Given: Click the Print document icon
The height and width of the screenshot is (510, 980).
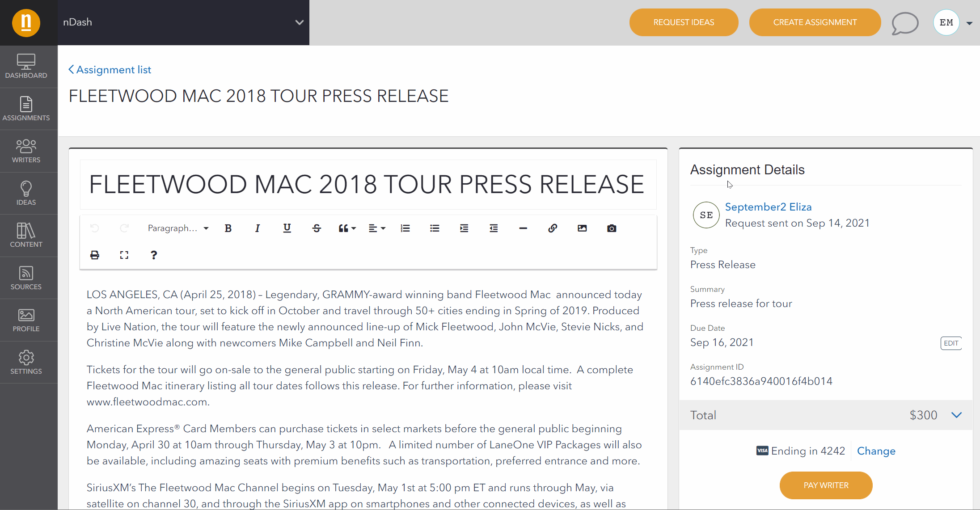Looking at the screenshot, I should point(95,255).
